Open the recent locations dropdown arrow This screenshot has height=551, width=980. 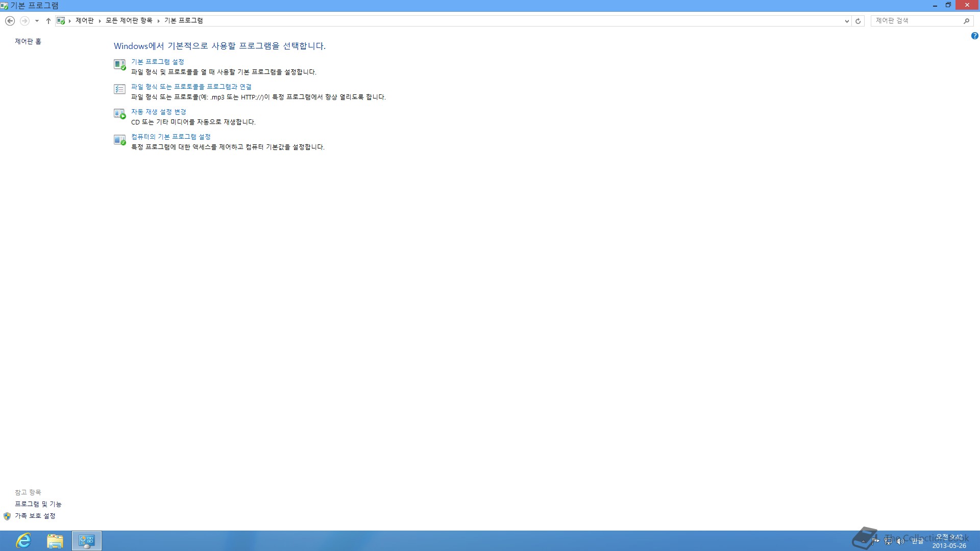tap(37, 21)
